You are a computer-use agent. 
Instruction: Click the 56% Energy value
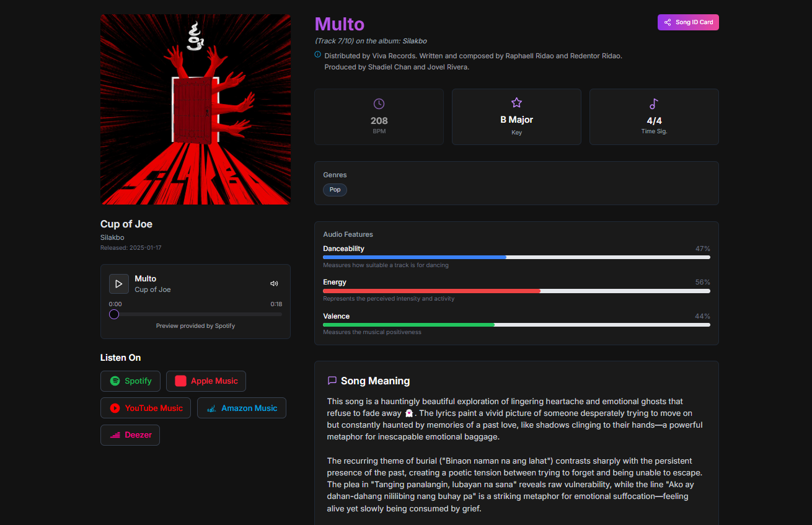(x=703, y=282)
